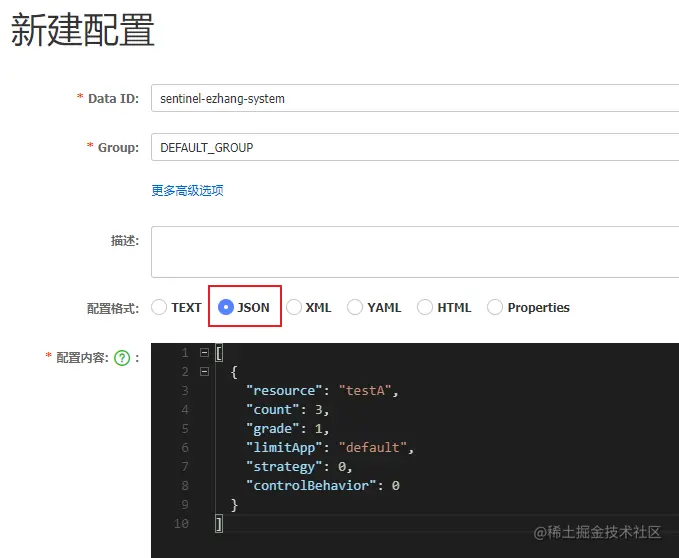Select the JSON format radio button
Screen dimensions: 679x558
pos(226,307)
